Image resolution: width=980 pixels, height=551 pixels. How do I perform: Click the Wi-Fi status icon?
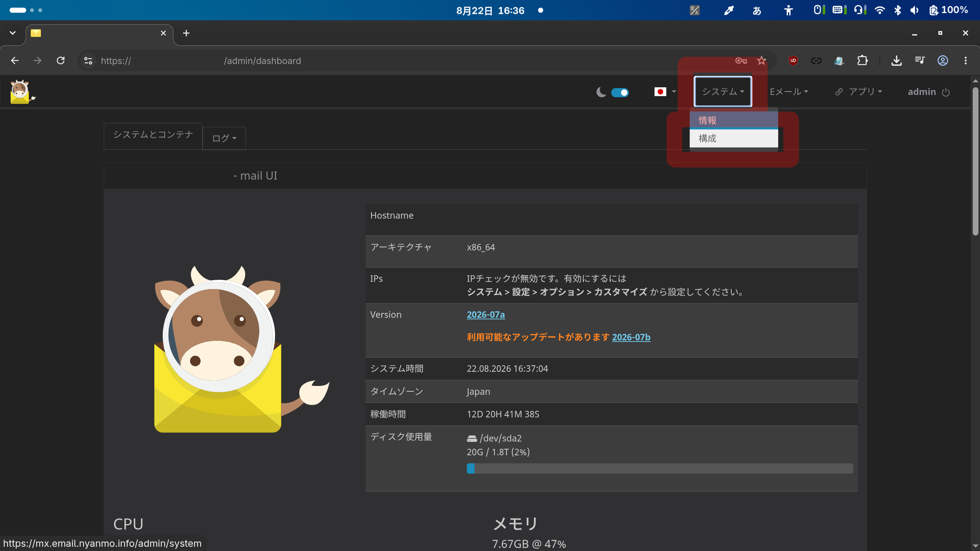(880, 10)
